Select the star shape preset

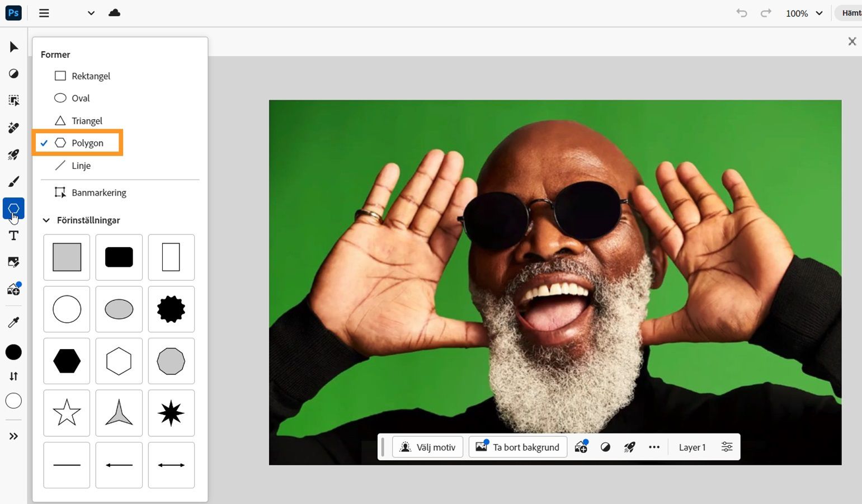pyautogui.click(x=67, y=413)
